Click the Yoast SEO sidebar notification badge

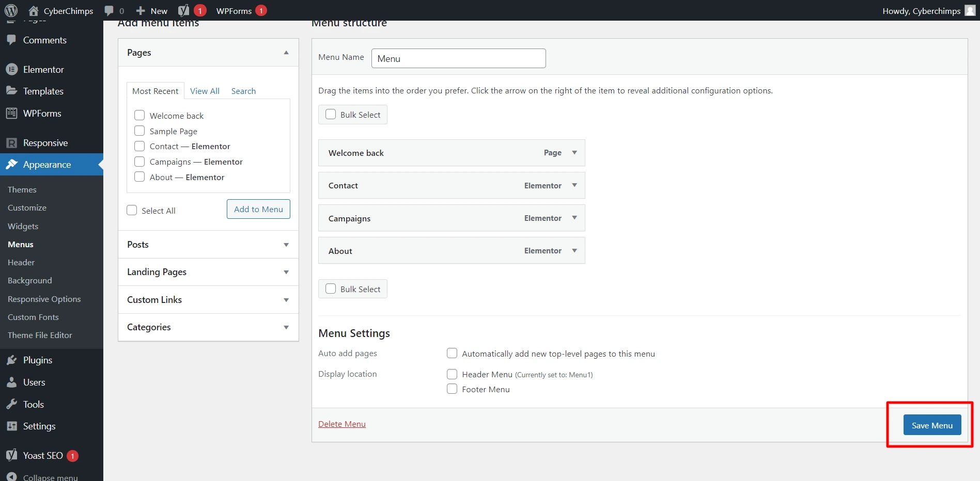[x=73, y=456]
